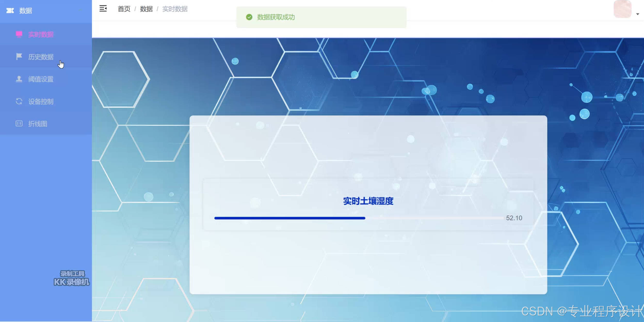Open 历史数据 menu item
Image resolution: width=644 pixels, height=322 pixels.
[x=41, y=57]
